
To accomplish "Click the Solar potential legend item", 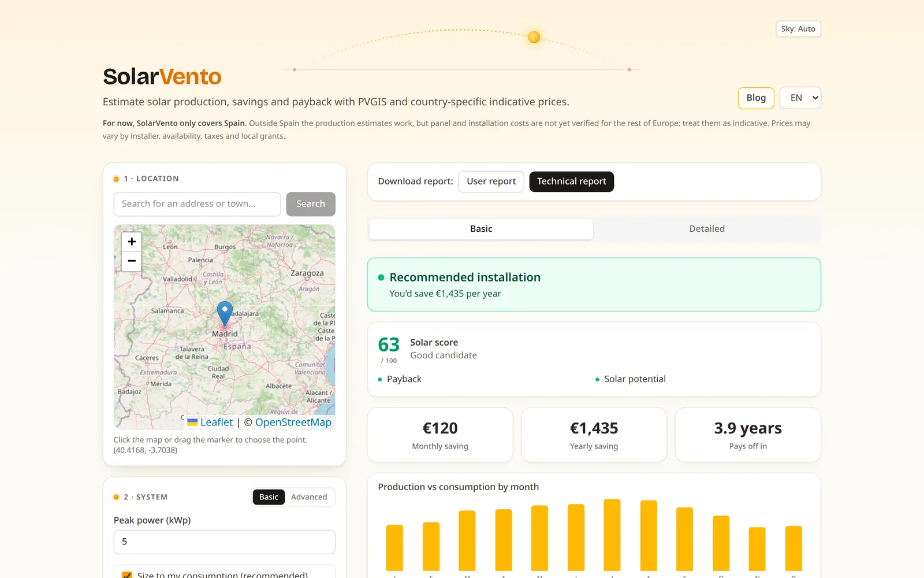I will [x=631, y=379].
